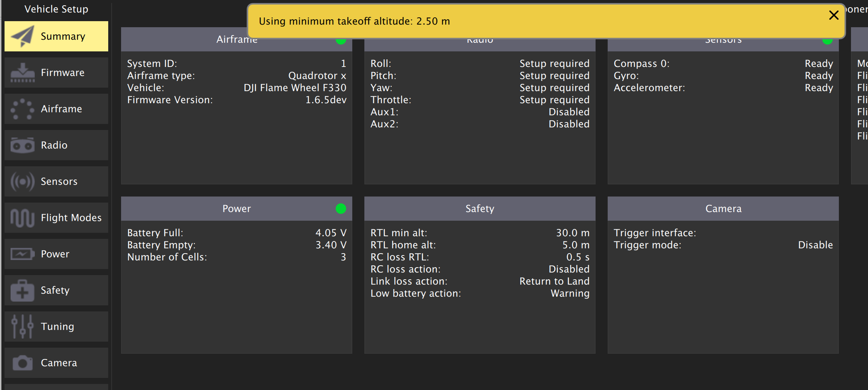
Task: Click the green status dot on Power card
Action: click(x=341, y=209)
